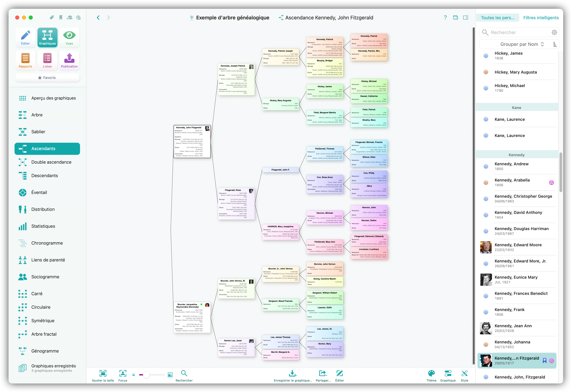
Task: Select Sociogramme chart
Action: [x=47, y=277]
